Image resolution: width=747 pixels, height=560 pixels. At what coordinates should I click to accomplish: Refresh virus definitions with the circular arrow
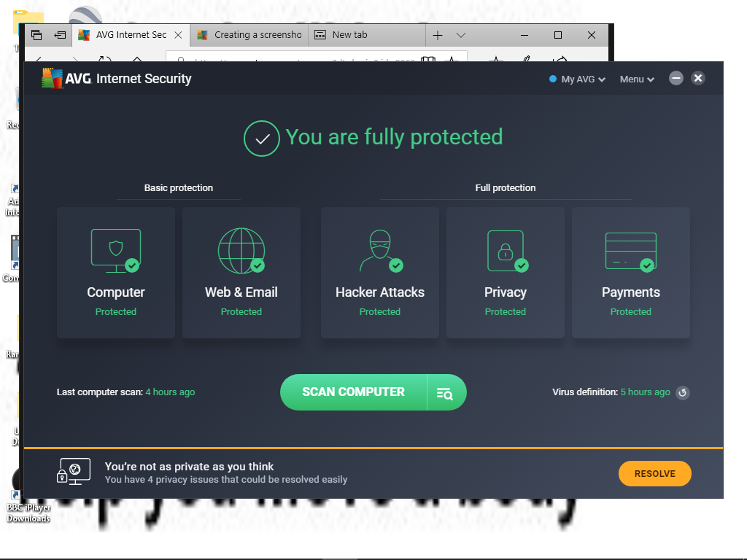(x=683, y=392)
